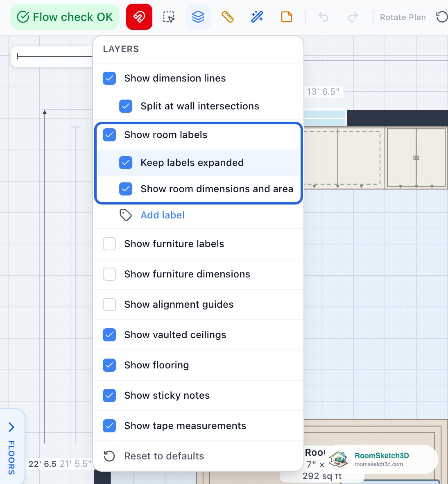
Task: Click the 292 sq ft area label
Action: coord(322,476)
